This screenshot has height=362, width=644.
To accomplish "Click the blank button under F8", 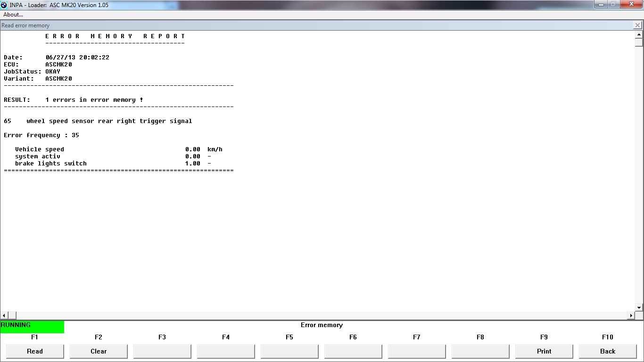I will pos(480,351).
